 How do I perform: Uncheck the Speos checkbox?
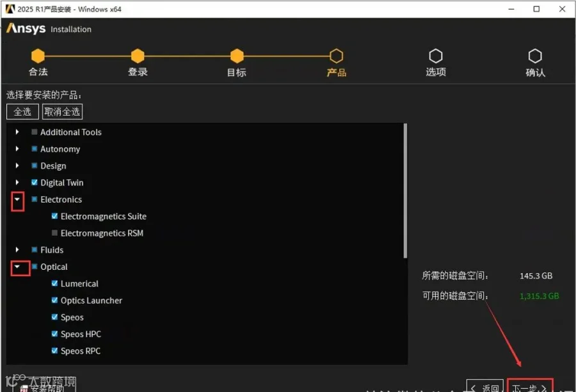(x=54, y=317)
